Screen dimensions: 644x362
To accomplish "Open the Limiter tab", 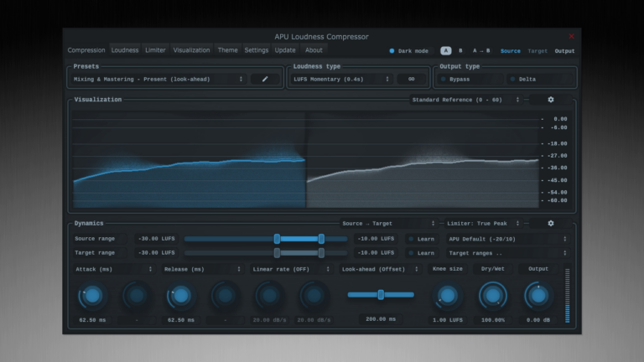I will pyautogui.click(x=155, y=50).
